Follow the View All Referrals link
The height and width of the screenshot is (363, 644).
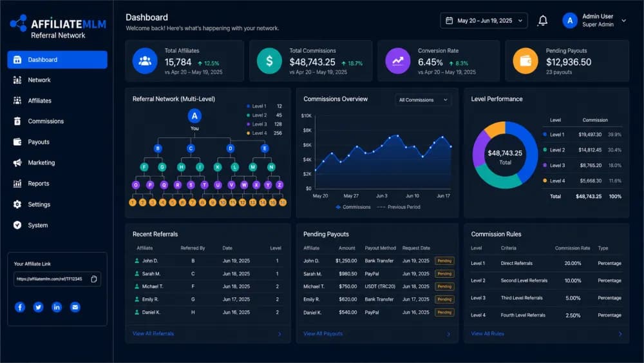pyautogui.click(x=153, y=334)
